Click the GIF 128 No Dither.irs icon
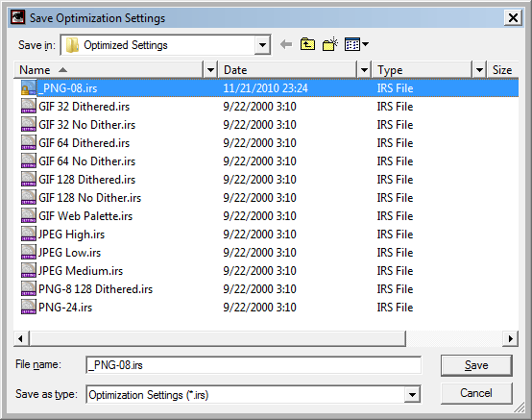The image size is (532, 420). tap(28, 198)
